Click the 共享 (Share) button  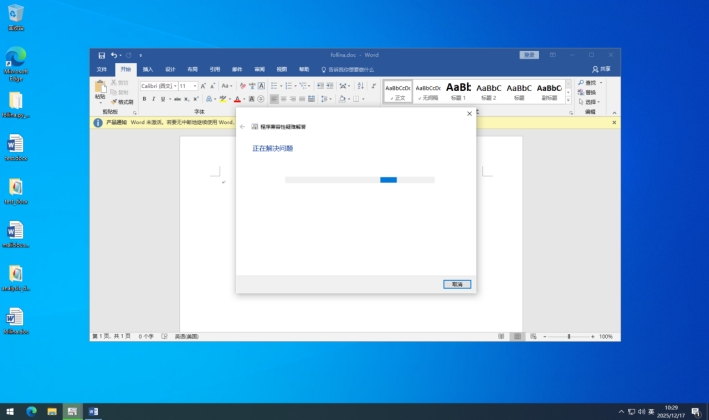pos(601,70)
